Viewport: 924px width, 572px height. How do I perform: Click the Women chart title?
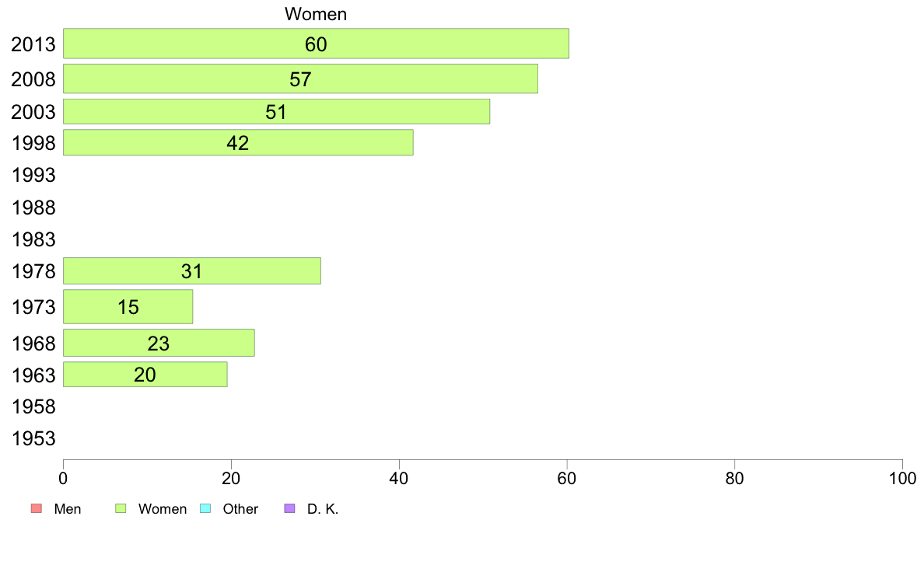point(316,14)
